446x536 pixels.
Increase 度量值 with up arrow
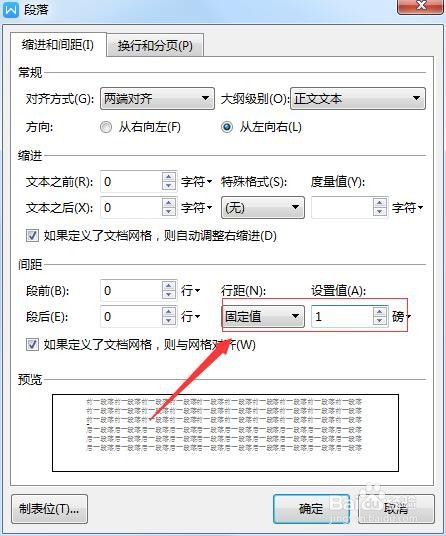380,203
